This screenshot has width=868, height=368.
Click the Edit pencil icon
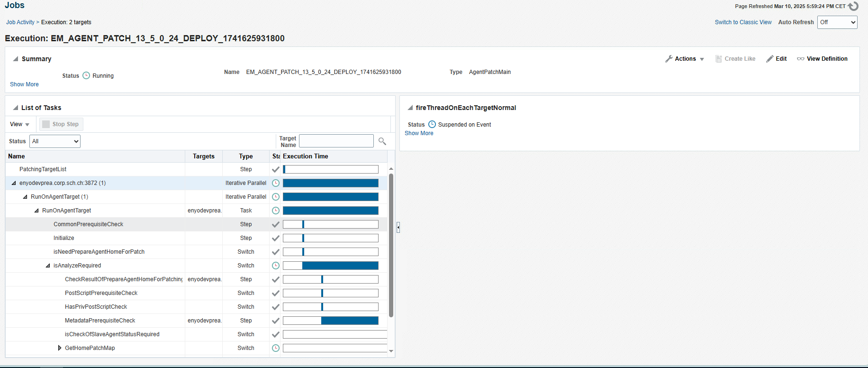[770, 59]
